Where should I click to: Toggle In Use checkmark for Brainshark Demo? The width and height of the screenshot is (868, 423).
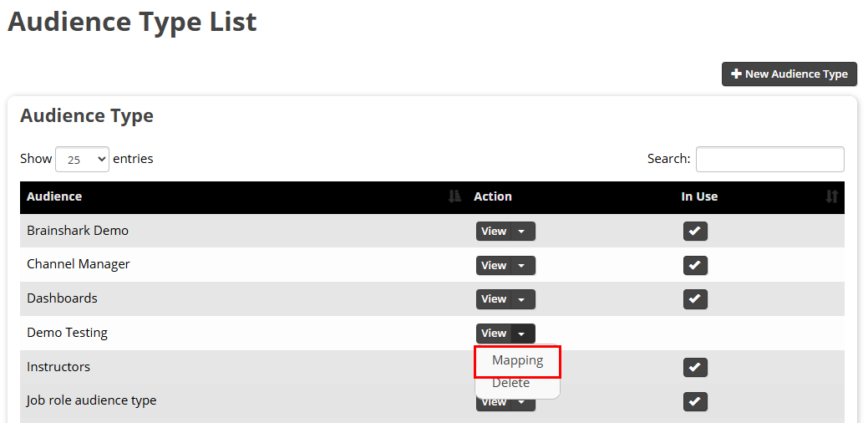click(695, 232)
